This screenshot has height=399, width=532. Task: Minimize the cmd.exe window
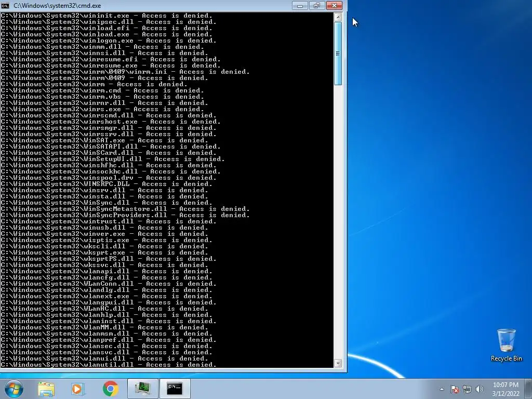click(x=300, y=5)
